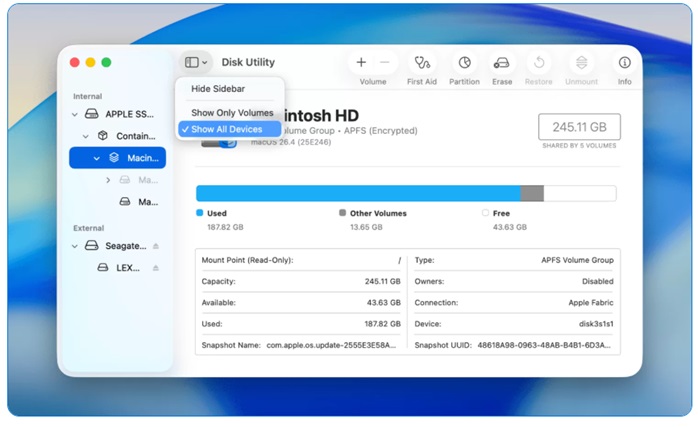The width and height of the screenshot is (698, 427).
Task: Click the Internal sidebar section header
Action: [x=87, y=96]
